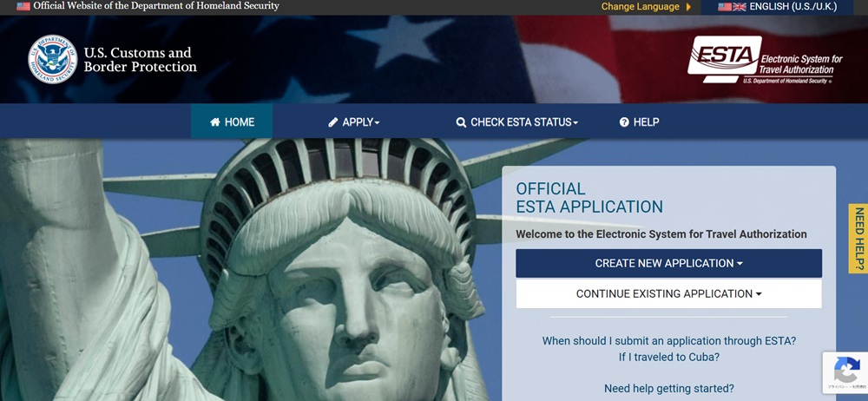Screen dimensions: 868x401
Task: Click the magnifier icon beside CHECK ESTA STATUS
Action: click(x=461, y=122)
